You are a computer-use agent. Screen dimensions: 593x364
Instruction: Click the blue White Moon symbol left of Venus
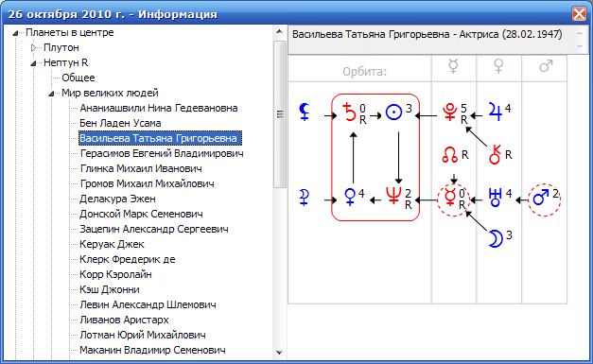click(305, 198)
